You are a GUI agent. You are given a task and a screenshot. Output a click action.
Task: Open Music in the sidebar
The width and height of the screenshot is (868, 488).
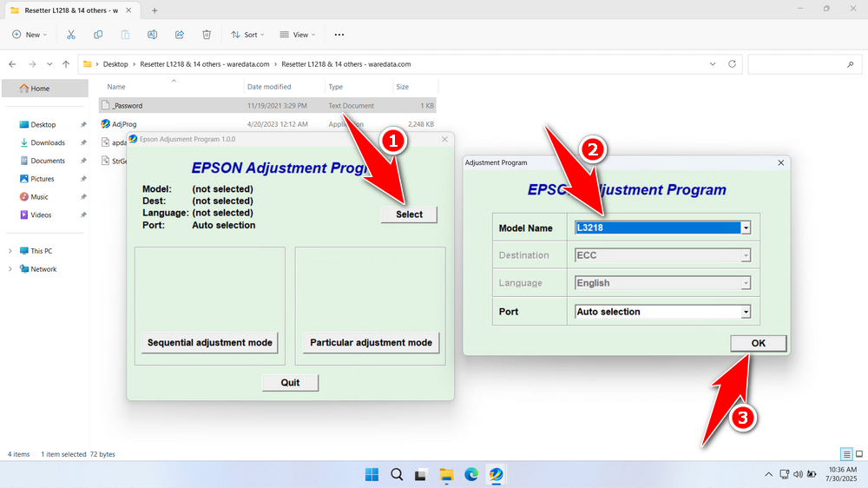point(39,196)
